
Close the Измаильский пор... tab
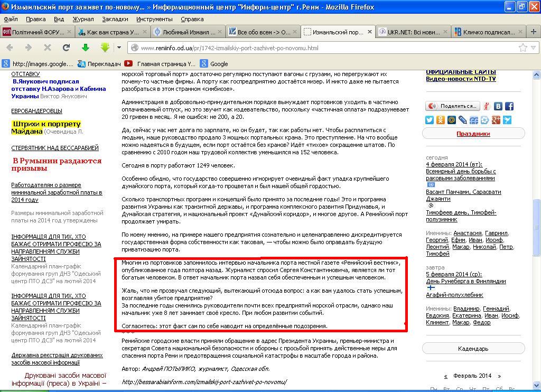pos(370,32)
